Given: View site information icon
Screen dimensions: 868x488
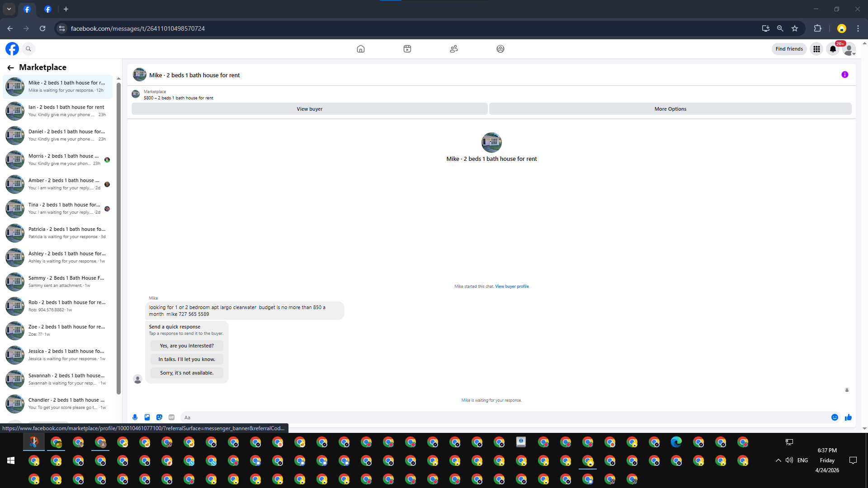Looking at the screenshot, I should (x=62, y=28).
